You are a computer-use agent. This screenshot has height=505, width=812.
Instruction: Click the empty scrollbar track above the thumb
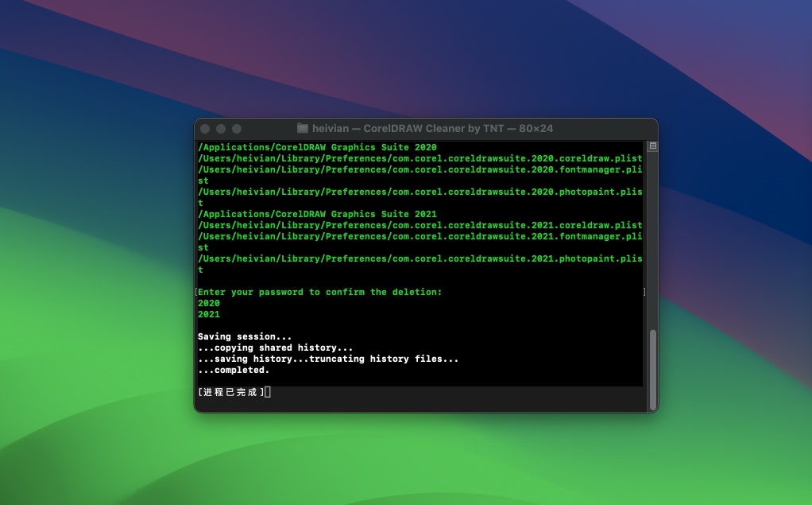(x=653, y=239)
